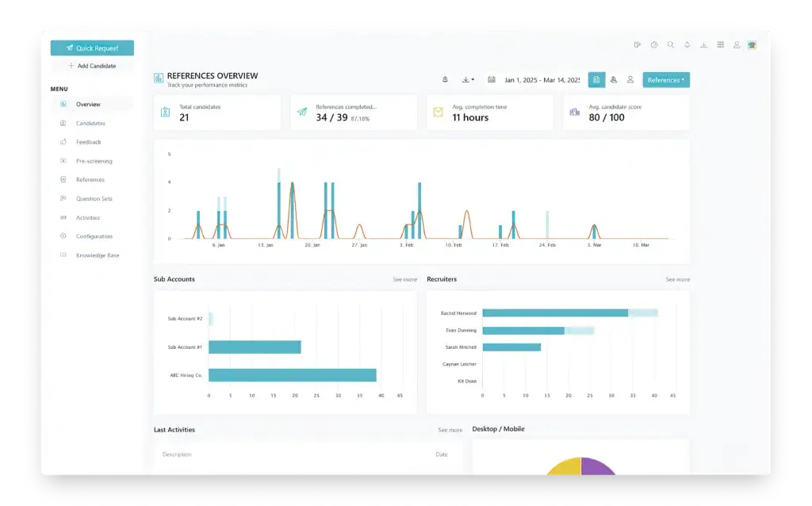Open the search icon in the top toolbar
The image size is (812, 506).
coord(670,45)
